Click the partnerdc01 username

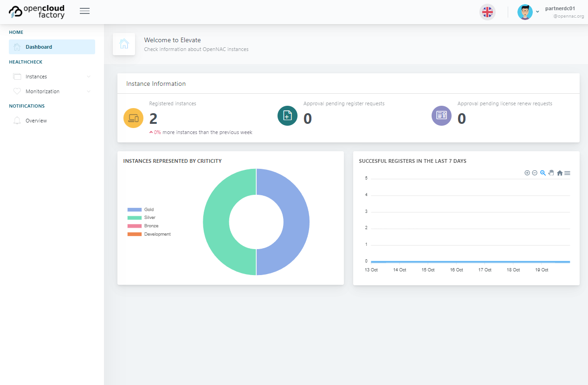pos(560,8)
